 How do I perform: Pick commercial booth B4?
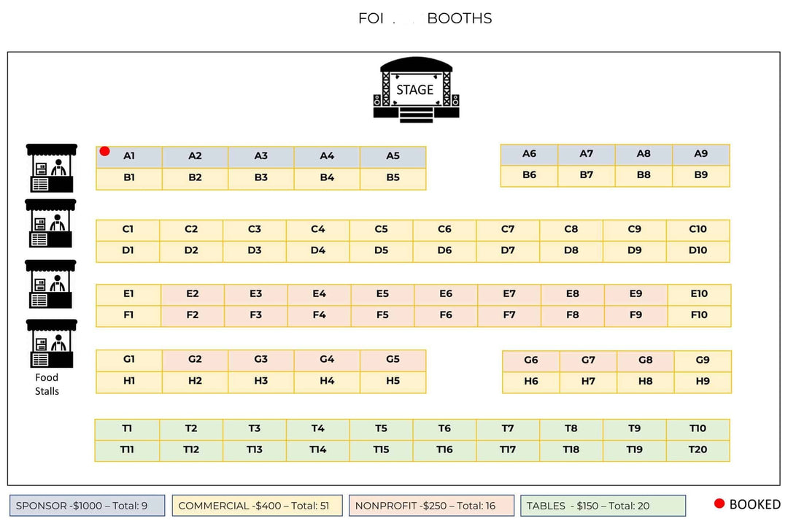[x=327, y=179]
